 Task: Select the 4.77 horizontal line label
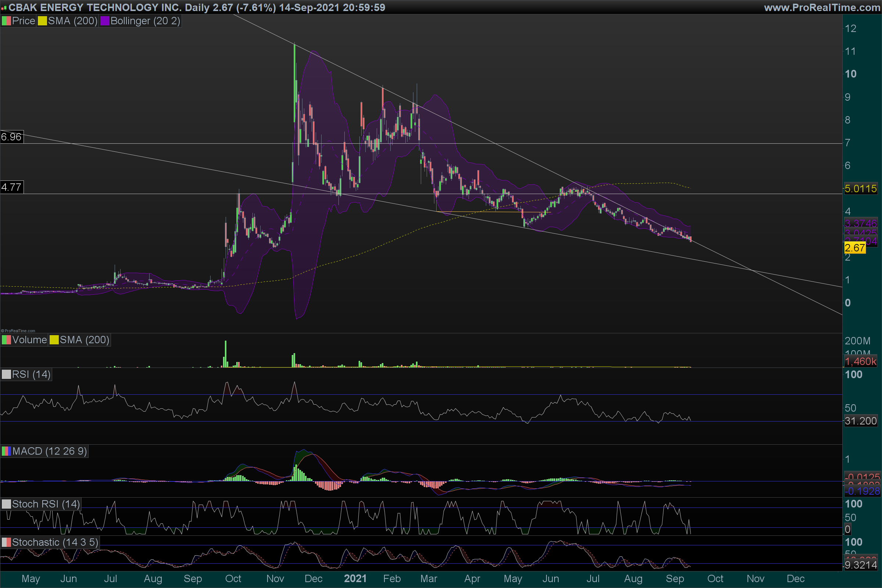point(12,187)
